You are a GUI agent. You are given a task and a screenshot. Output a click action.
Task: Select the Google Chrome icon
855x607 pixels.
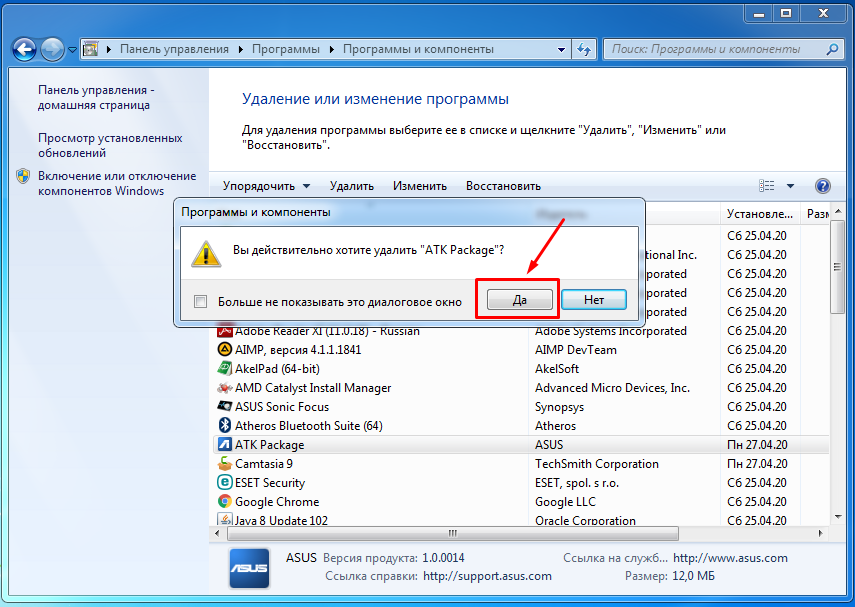click(x=225, y=501)
